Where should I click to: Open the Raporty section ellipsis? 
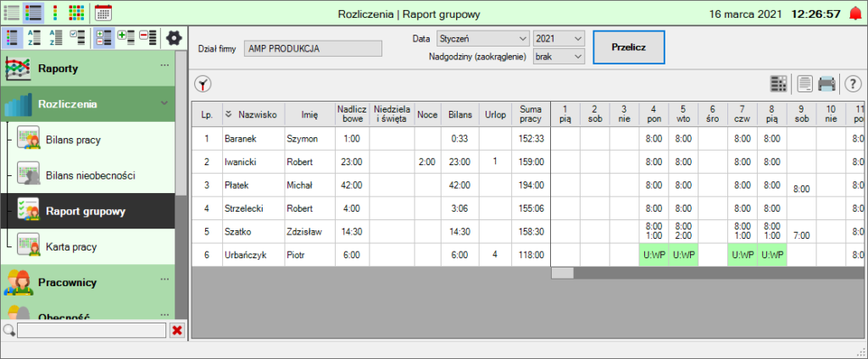pyautogui.click(x=164, y=65)
